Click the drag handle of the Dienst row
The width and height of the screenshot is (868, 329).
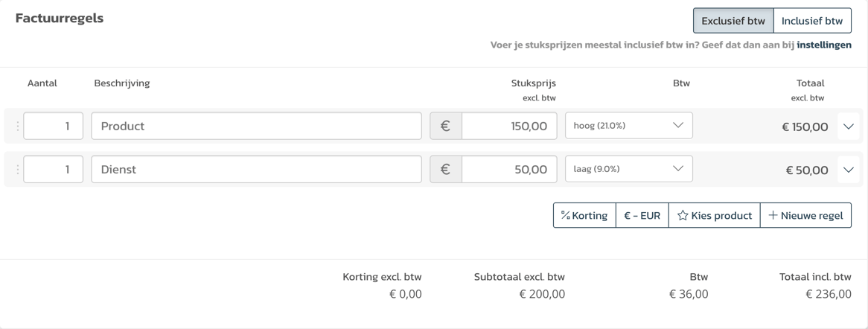[16, 170]
